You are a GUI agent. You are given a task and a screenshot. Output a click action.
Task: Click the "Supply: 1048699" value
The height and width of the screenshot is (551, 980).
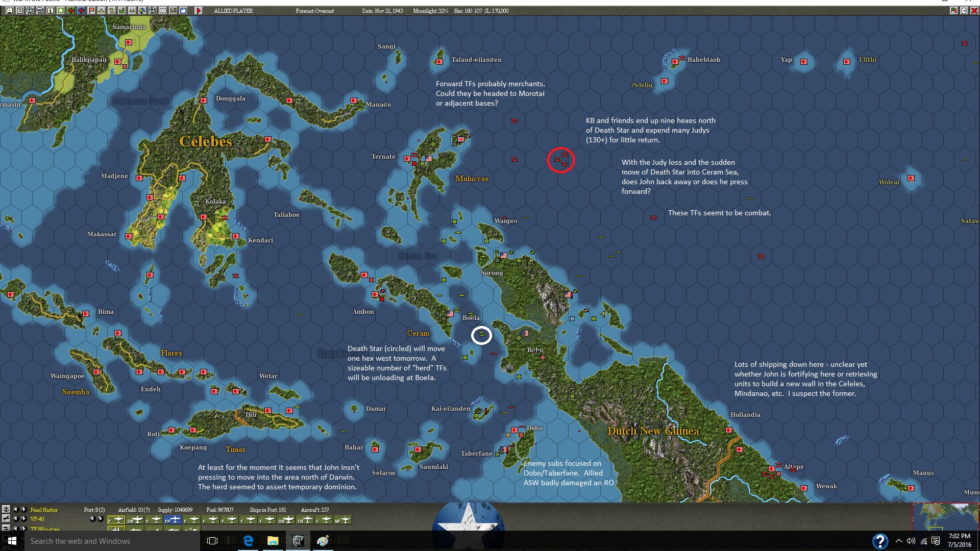pos(175,510)
